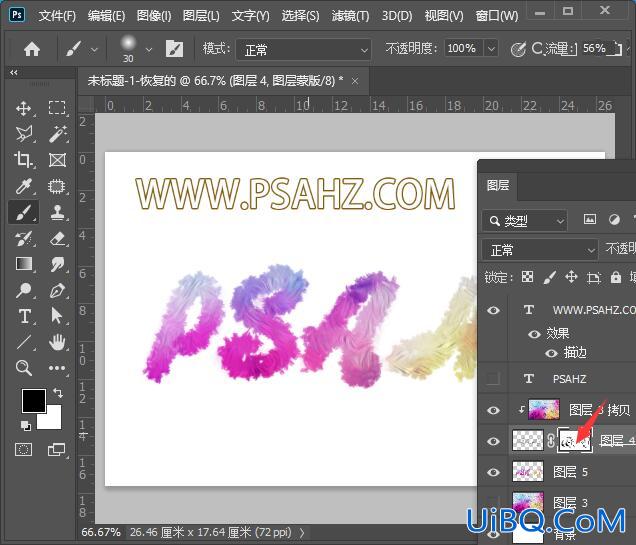Reset default foreground and background colors
This screenshot has width=636, height=545.
click(26, 425)
